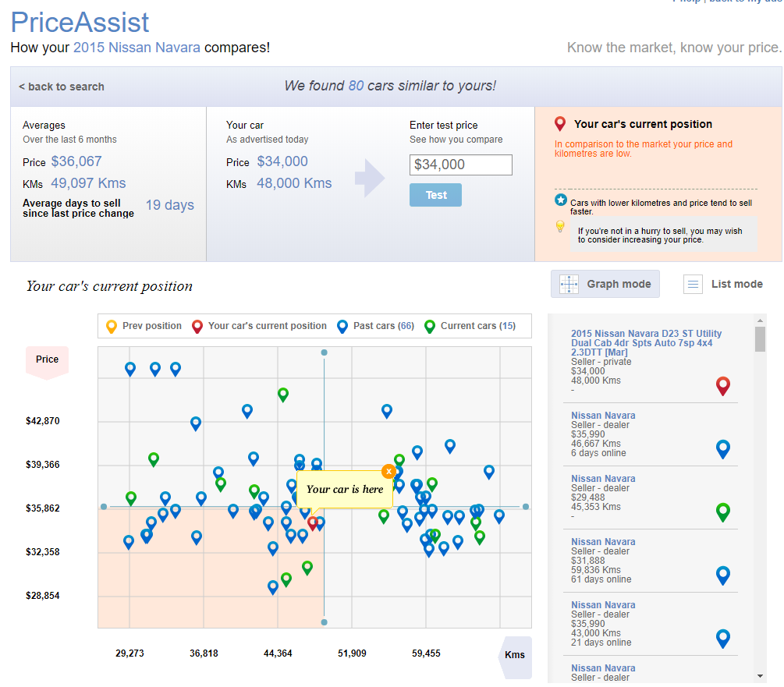Click the 48,000 Kms value under Your car
Viewport: 784px width, 687px height.
294,183
